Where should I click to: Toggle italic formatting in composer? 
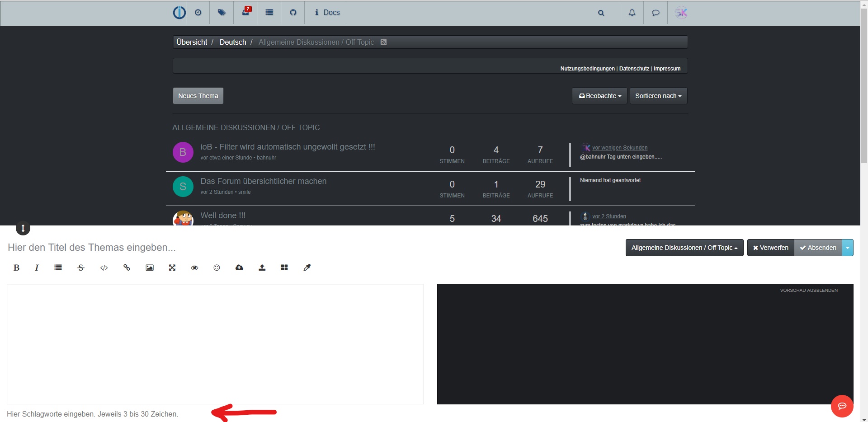point(37,268)
